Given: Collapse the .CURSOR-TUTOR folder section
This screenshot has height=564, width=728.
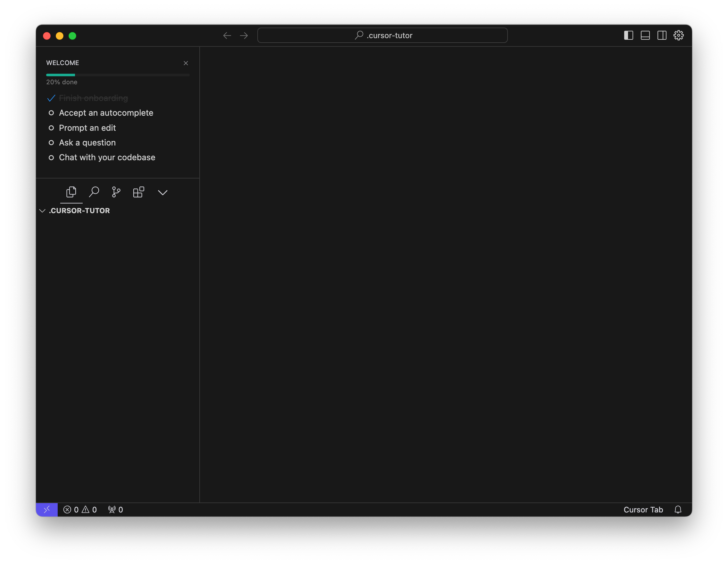Looking at the screenshot, I should coord(42,211).
